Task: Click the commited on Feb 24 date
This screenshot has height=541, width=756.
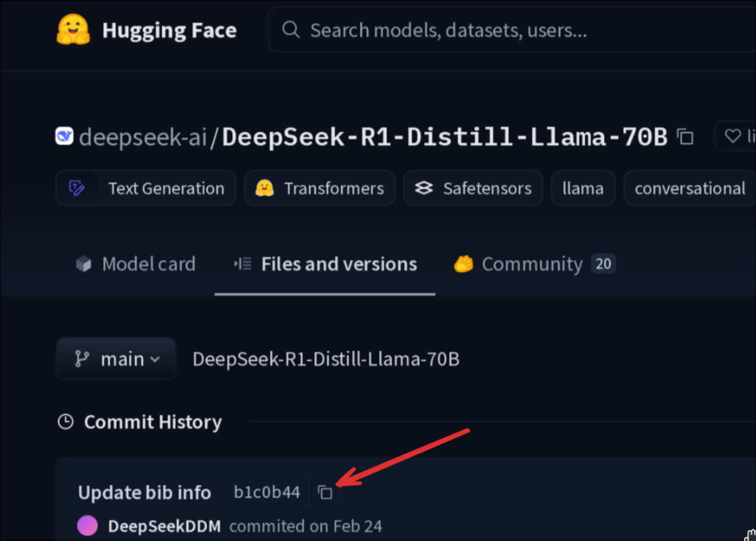Action: (x=305, y=526)
